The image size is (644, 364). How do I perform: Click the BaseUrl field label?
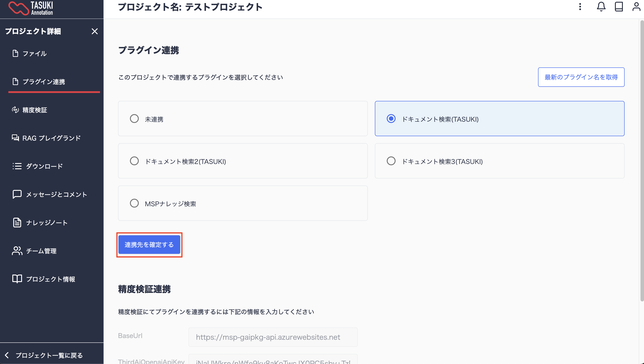pos(130,336)
